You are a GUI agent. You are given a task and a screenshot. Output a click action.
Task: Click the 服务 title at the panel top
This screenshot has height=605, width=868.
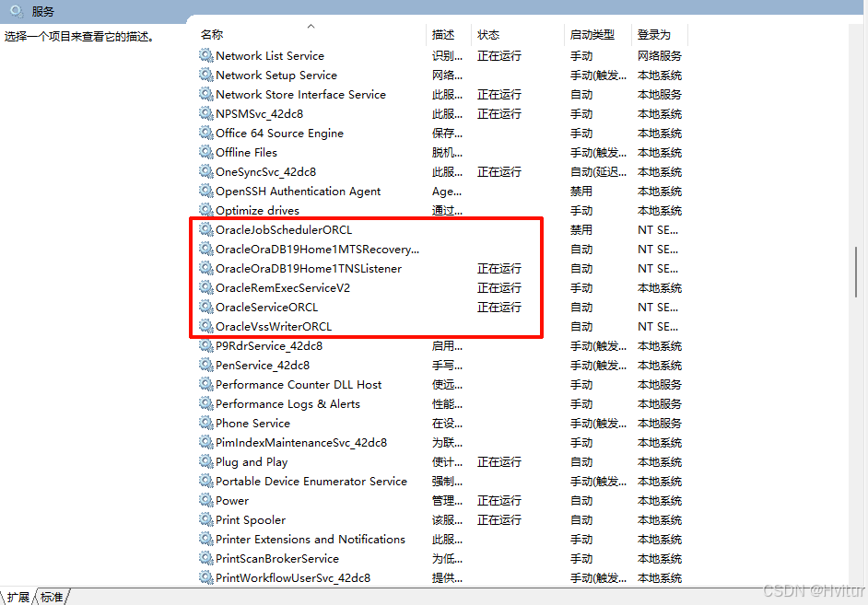coord(42,12)
